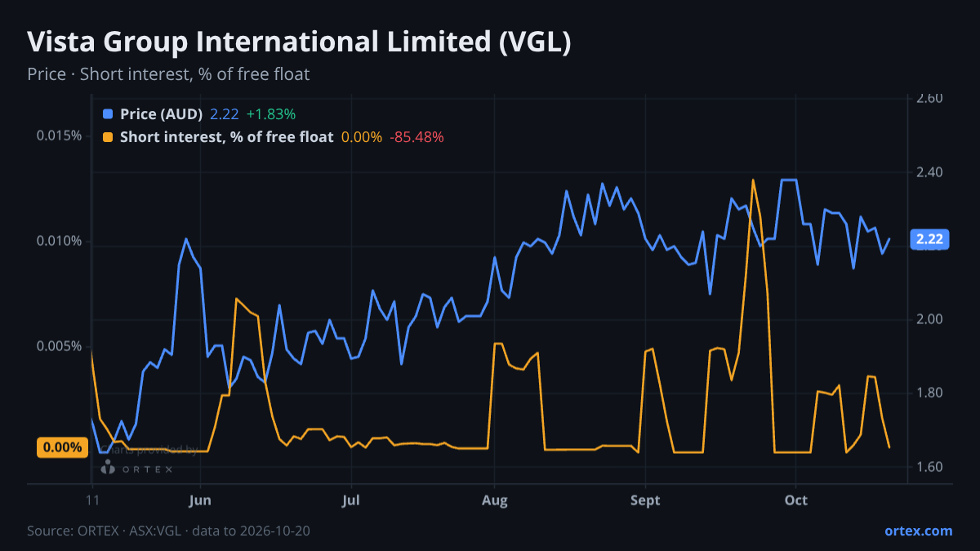Click the Sept date axis label
980x551 pixels.
coord(645,500)
